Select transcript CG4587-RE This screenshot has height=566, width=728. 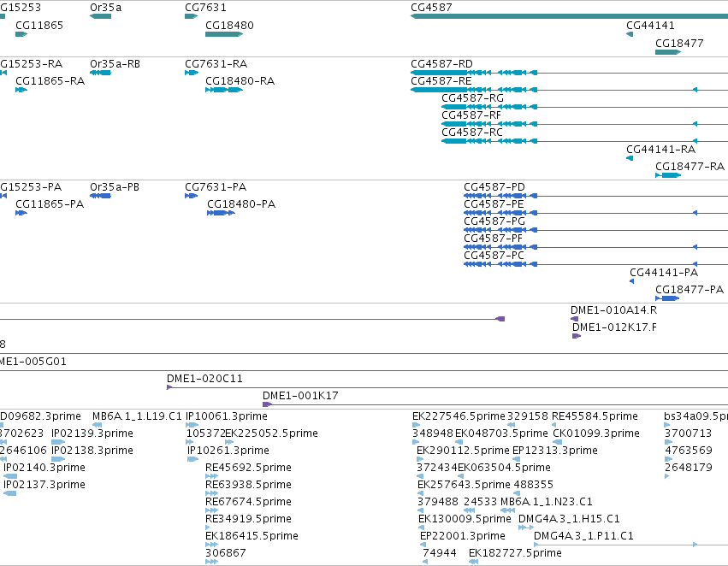[x=569, y=90]
